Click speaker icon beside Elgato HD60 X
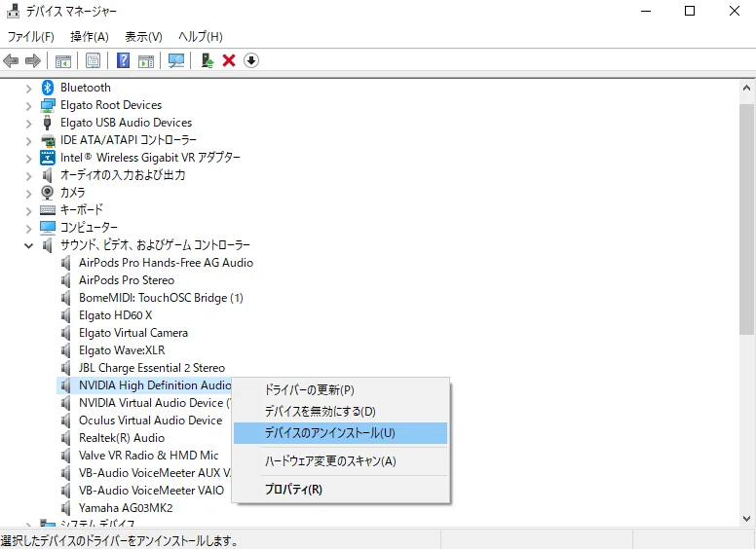Screen dimensions: 756x549 coord(66,315)
